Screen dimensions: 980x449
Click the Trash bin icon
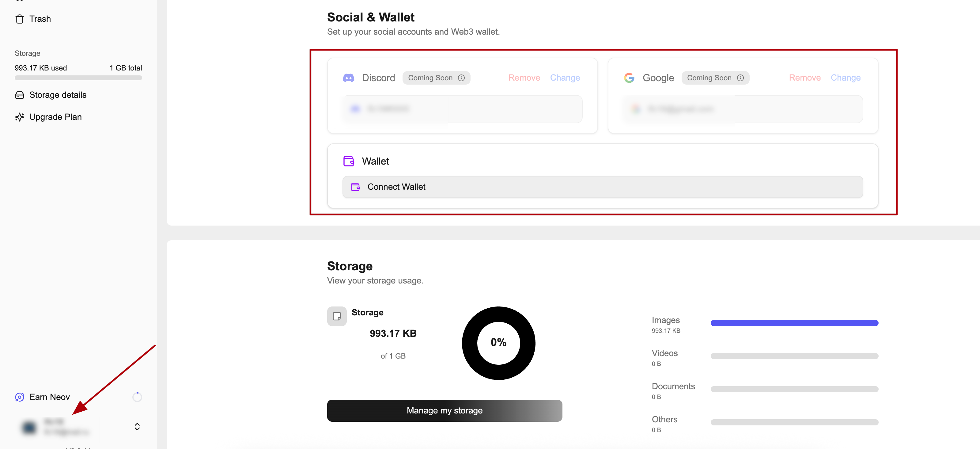coord(19,19)
